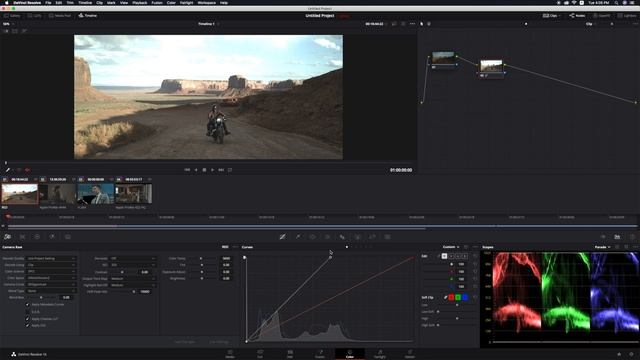Switch to the Deliver page tab
Screen dimensions: 640x360
click(x=410, y=353)
